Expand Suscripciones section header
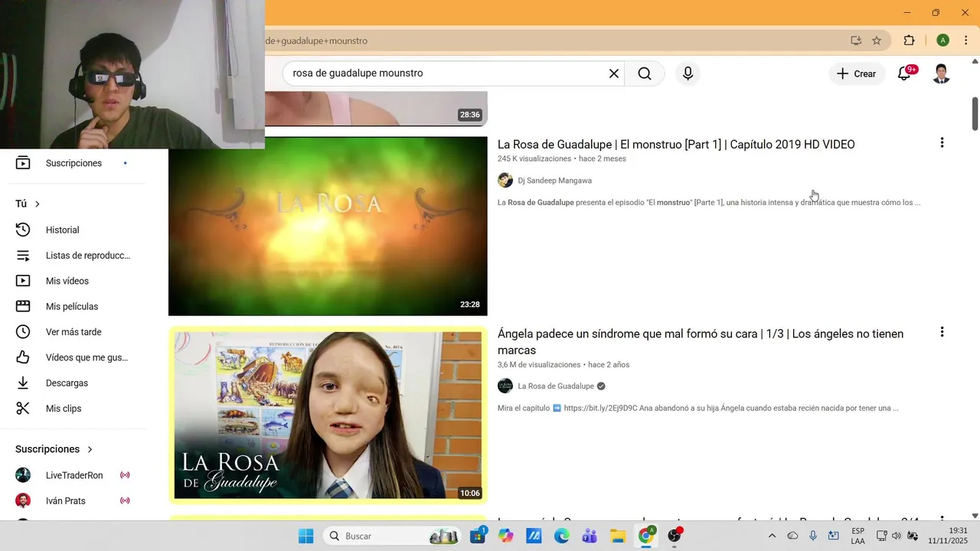980x551 pixels. (54, 449)
